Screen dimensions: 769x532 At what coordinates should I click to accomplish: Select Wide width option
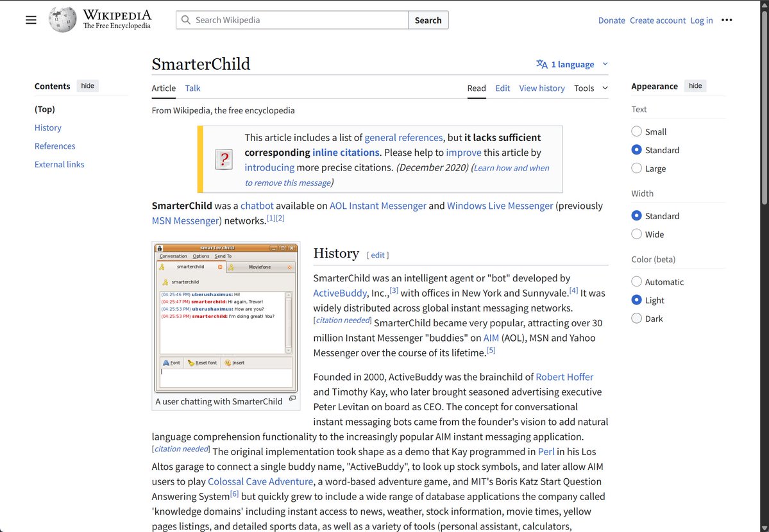click(x=637, y=234)
